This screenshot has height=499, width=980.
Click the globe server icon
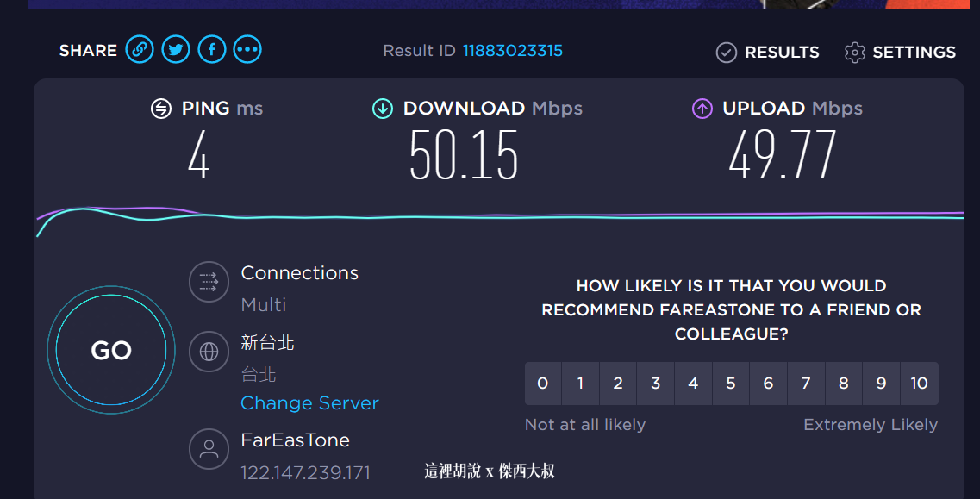tap(209, 352)
